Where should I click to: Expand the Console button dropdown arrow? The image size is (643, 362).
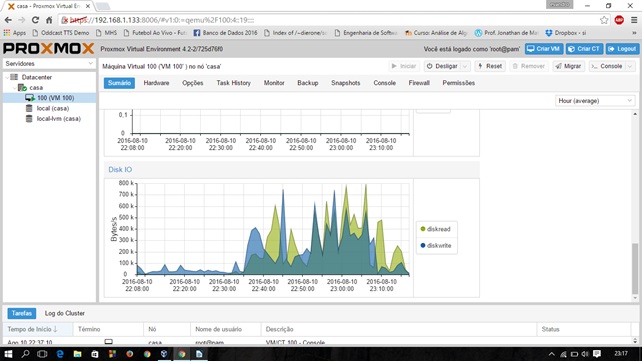[631, 66]
